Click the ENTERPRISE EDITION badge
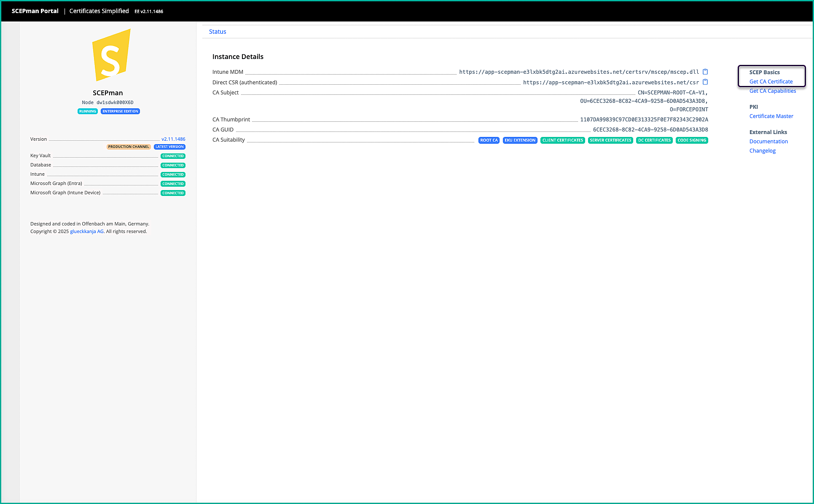This screenshot has height=504, width=814. 120,111
